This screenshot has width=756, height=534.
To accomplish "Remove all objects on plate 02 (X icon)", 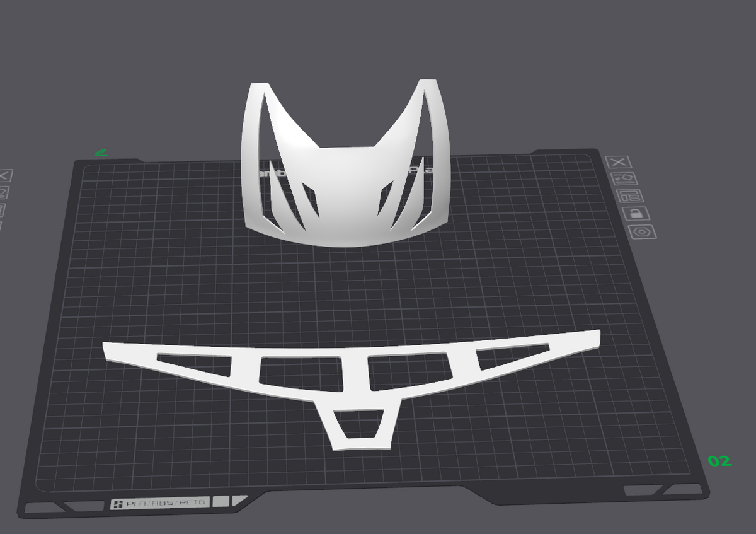I will point(619,162).
